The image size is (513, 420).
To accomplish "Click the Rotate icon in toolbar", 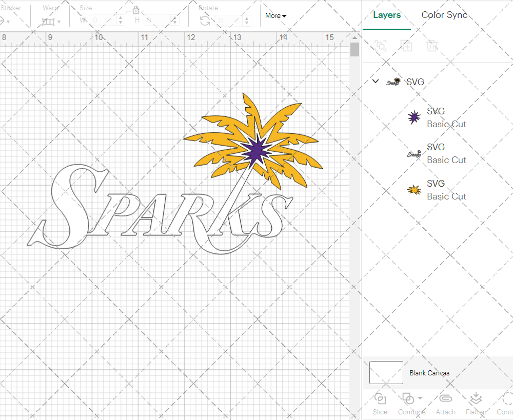I will [205, 21].
